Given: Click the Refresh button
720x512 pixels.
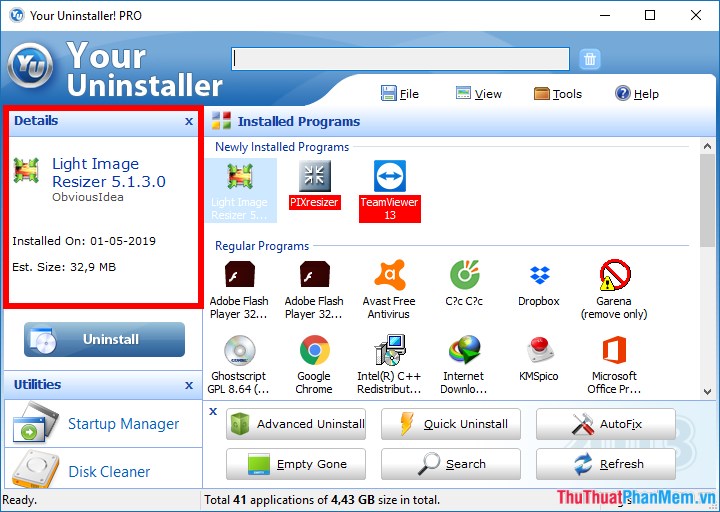Looking at the screenshot, I should (606, 464).
